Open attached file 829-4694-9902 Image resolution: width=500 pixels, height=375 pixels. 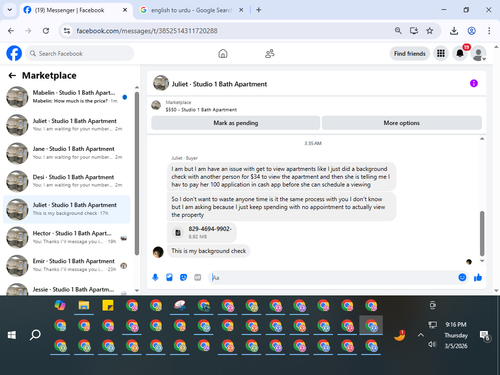(202, 232)
